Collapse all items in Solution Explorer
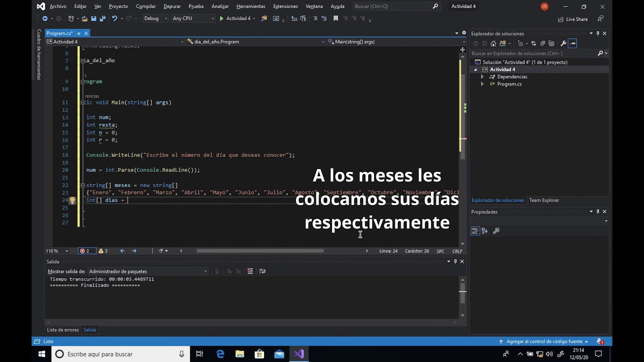This screenshot has width=644, height=362. pyautogui.click(x=543, y=43)
